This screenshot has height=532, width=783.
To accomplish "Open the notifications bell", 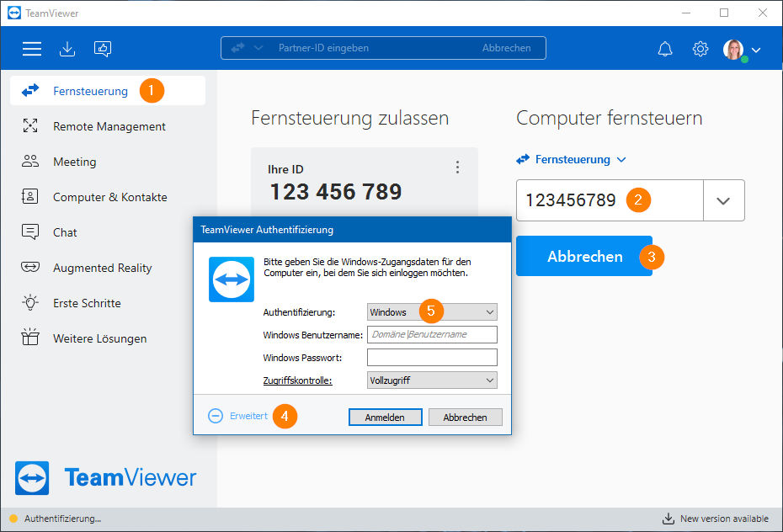I will (664, 49).
